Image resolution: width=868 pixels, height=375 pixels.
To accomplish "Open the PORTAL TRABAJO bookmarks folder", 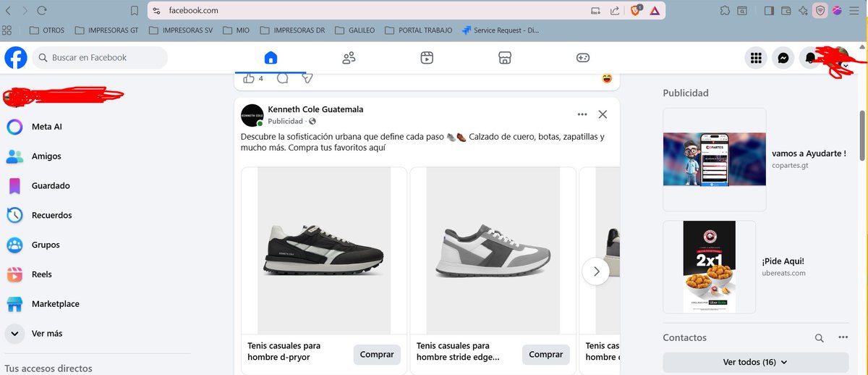I will (x=420, y=30).
